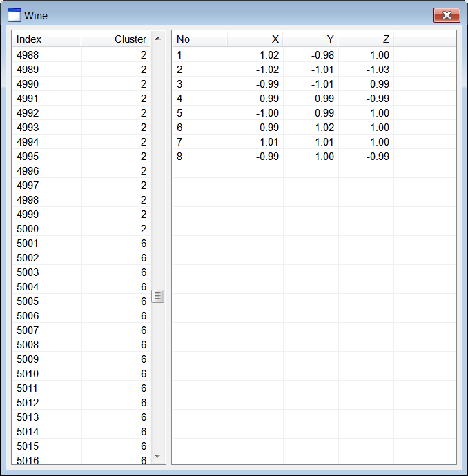The image size is (468, 476).
Task: Click cluster value 2 for index 5000
Action: coord(144,228)
